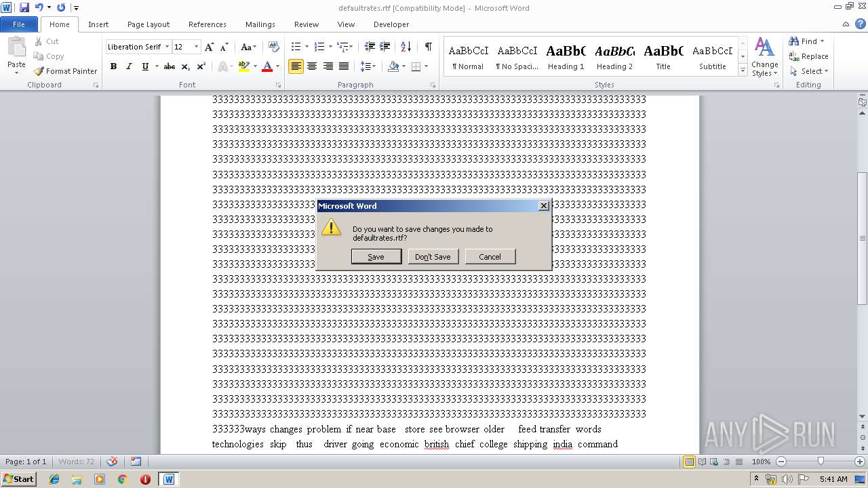Switch to the Review tab

tap(307, 24)
